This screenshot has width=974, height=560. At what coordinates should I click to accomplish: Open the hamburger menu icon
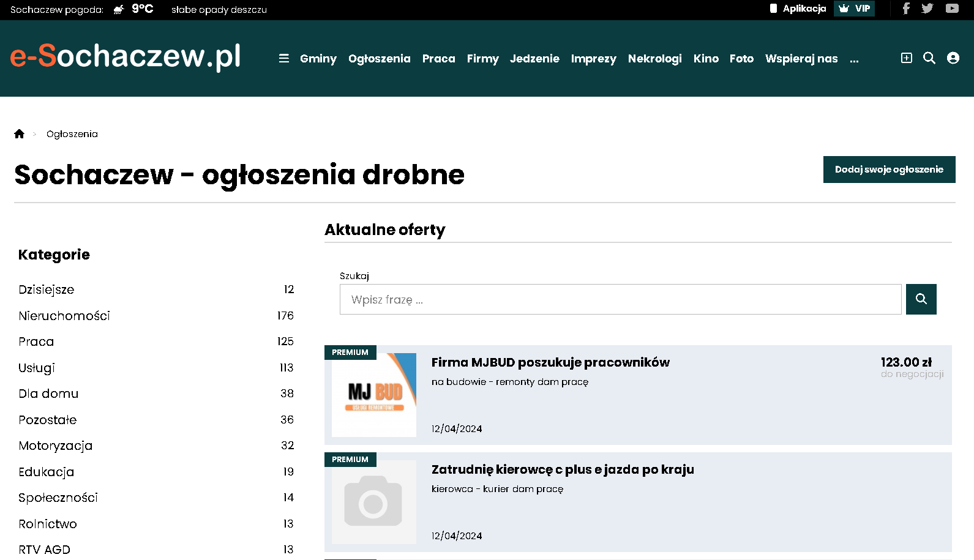tap(284, 59)
